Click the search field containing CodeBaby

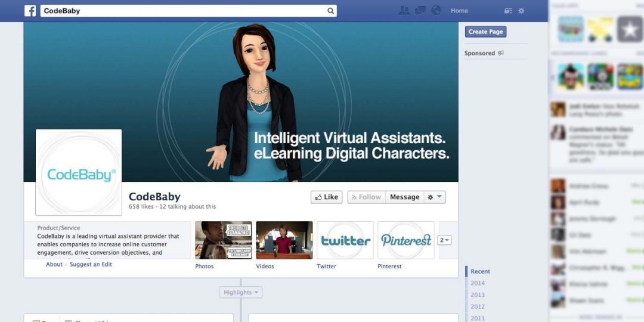click(x=182, y=11)
